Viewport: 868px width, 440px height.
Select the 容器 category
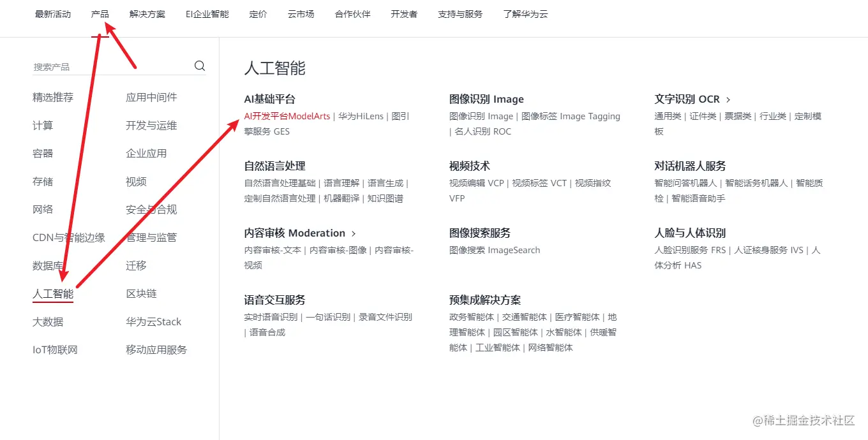43,154
